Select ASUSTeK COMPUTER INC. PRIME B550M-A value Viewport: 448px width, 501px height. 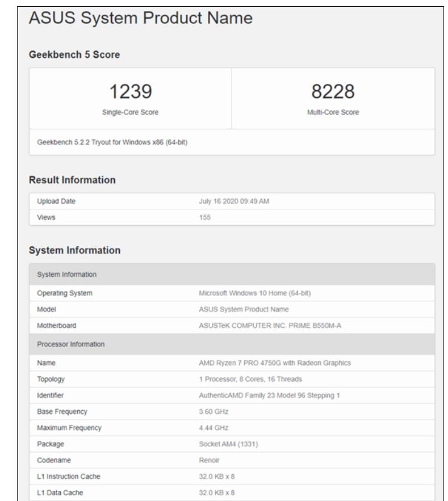coord(270,326)
